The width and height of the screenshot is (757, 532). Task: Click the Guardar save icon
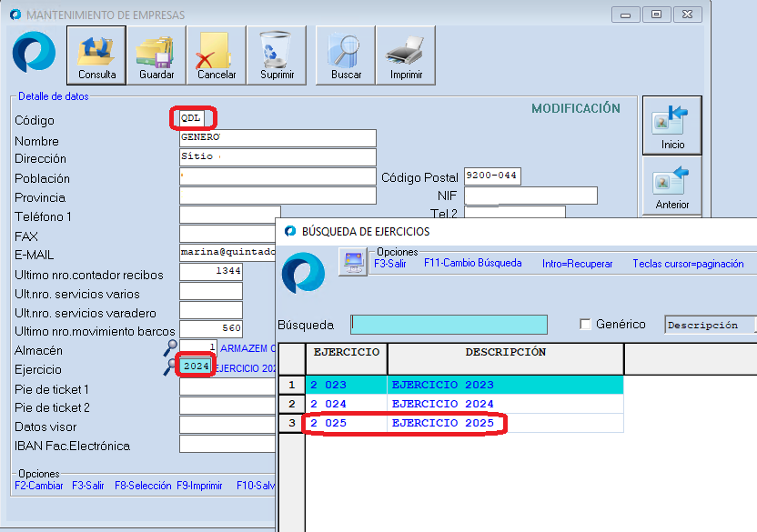(156, 55)
